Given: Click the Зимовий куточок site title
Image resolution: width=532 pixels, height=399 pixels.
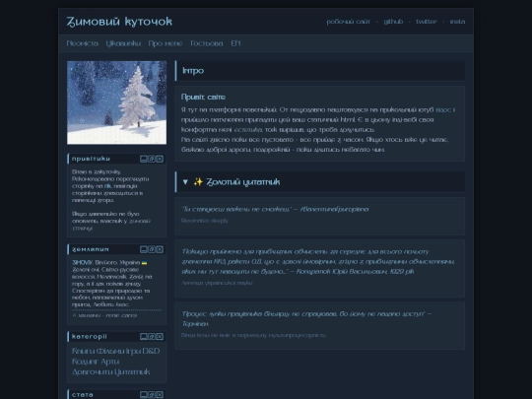Looking at the screenshot, I should pos(119,22).
